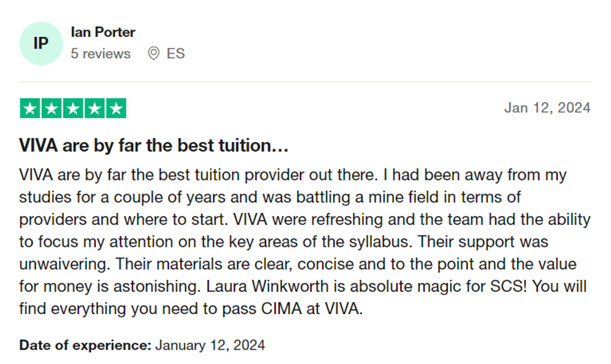
Task: Click the fifth green rating star
Action: pyautogui.click(x=116, y=109)
